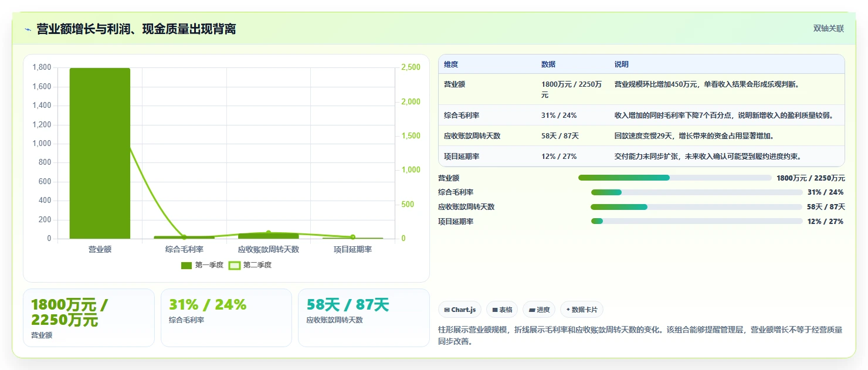The width and height of the screenshot is (868, 370).
Task: Click the 应收账款周转天数 line point on chart
Action: [269, 233]
